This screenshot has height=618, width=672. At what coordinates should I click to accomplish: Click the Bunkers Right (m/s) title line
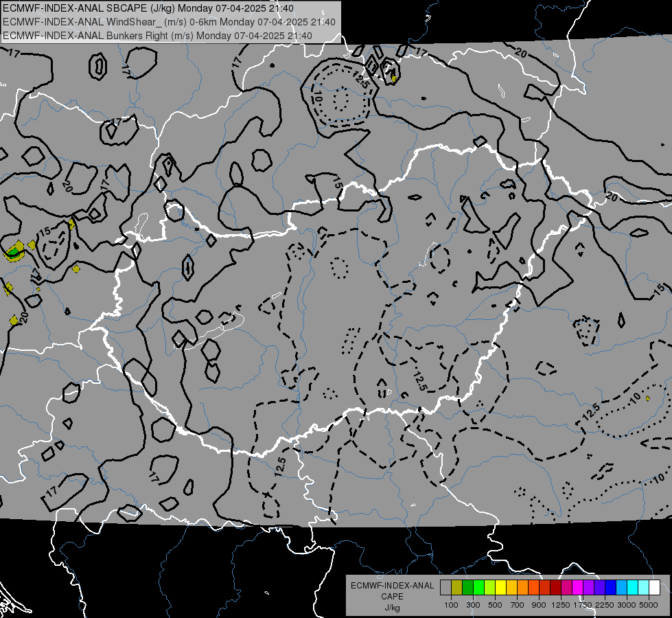(157, 36)
